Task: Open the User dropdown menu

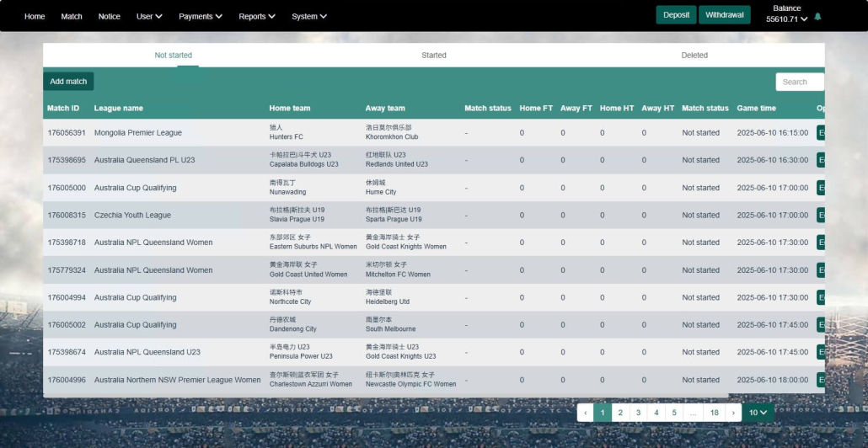Action: click(149, 17)
